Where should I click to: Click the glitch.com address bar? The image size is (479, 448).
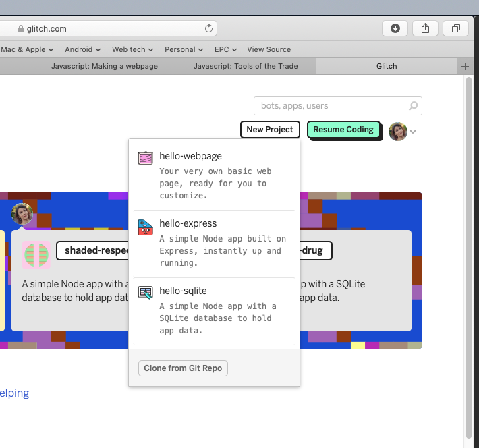[109, 28]
